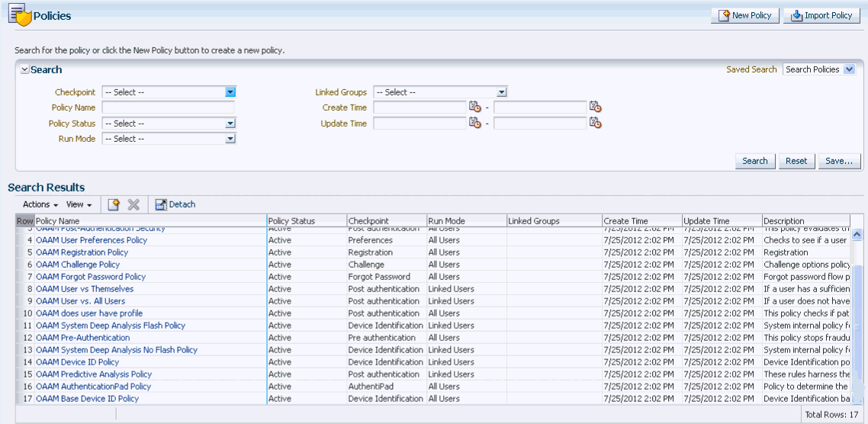868x424 pixels.
Task: Sort by Checkpoint column header
Action: coord(387,221)
